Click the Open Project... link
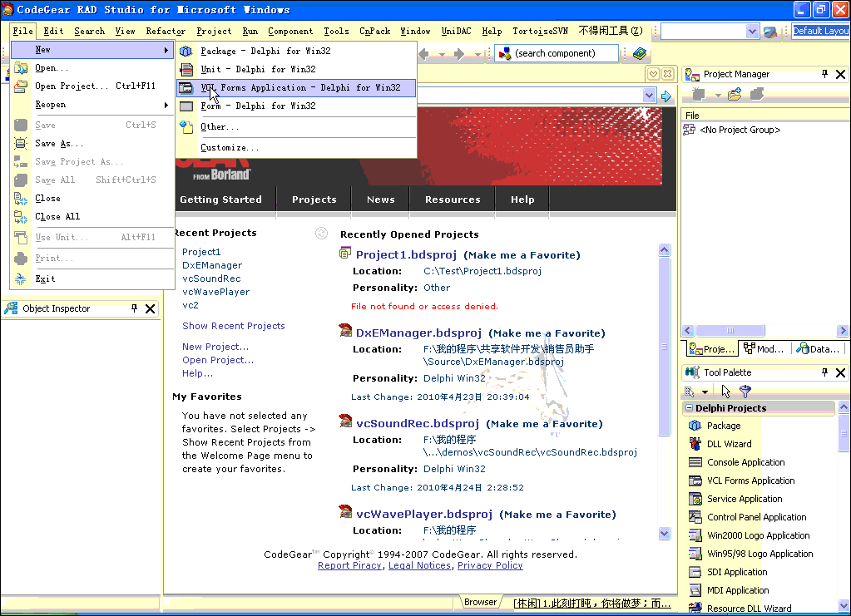The width and height of the screenshot is (851, 616). click(218, 360)
